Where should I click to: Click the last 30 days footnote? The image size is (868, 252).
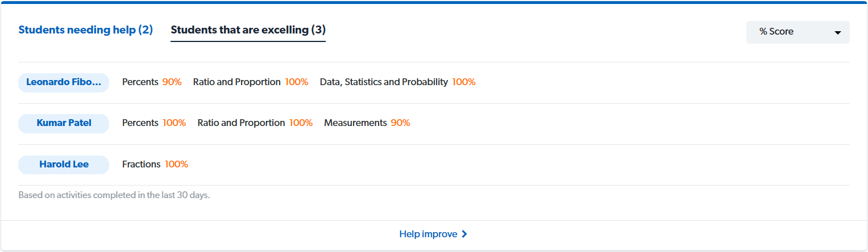[x=114, y=195]
